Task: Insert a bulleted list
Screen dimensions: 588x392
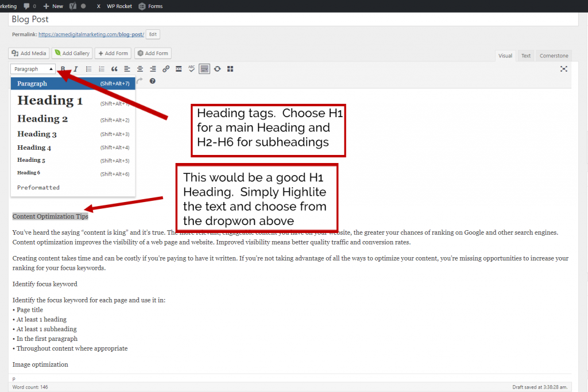Action: pos(88,69)
